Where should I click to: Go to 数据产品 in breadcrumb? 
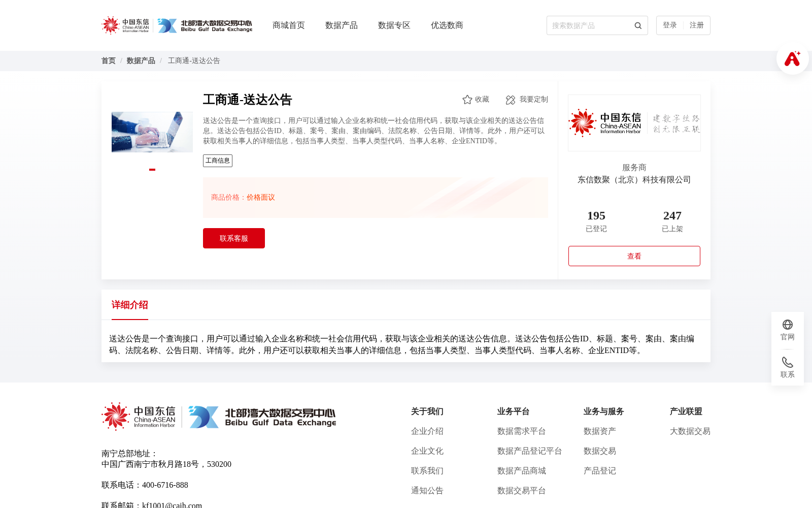141,61
